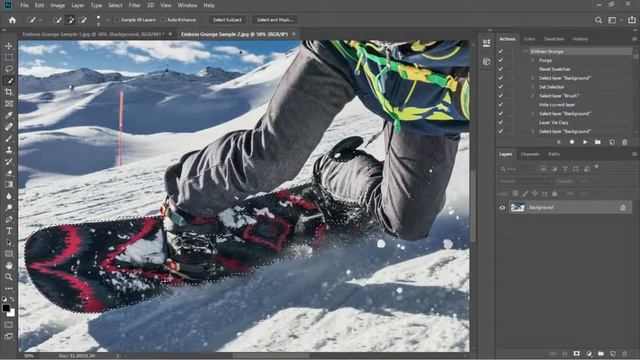Viewport: 640px width, 360px height.
Task: Switch to the History tab
Action: [580, 39]
